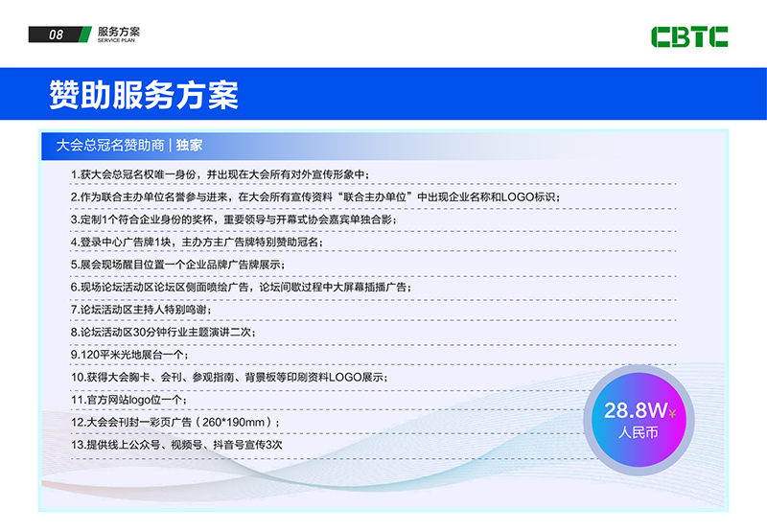This screenshot has height=532, width=767.
Task: Select item 1 about 大会总冠名权唯一身份
Action: click(221, 174)
